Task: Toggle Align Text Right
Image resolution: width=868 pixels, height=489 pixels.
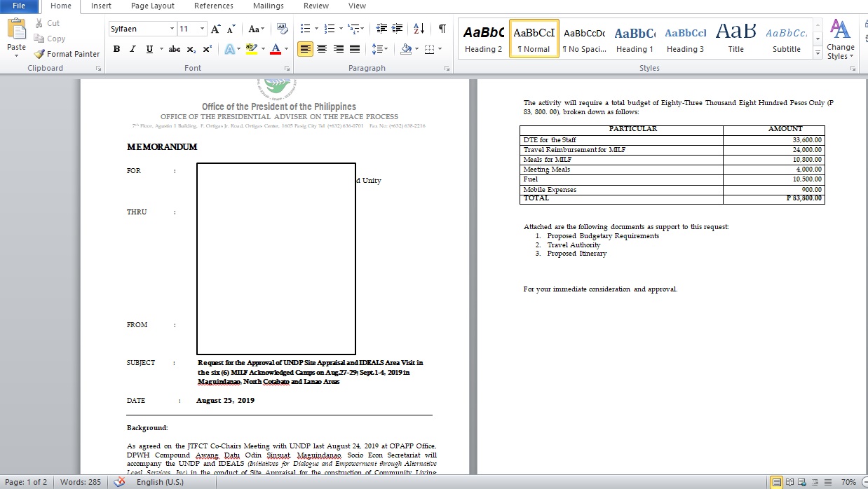Action: point(339,49)
